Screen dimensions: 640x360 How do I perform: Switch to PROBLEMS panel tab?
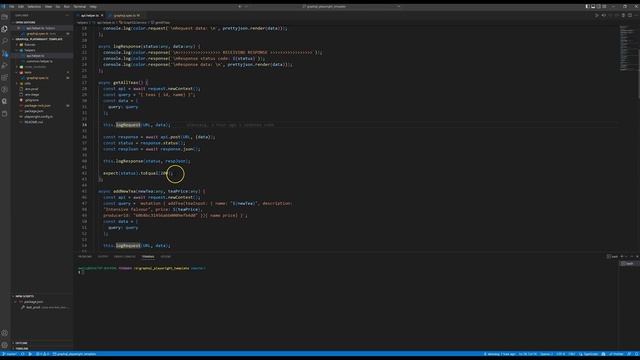[85, 257]
